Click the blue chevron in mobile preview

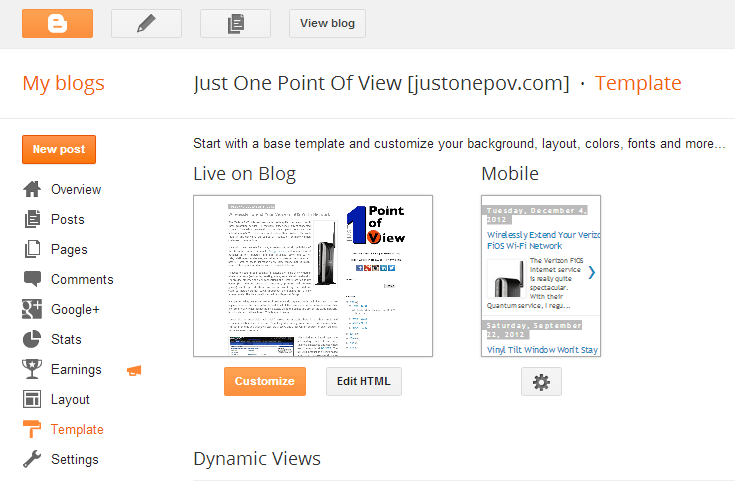point(592,272)
